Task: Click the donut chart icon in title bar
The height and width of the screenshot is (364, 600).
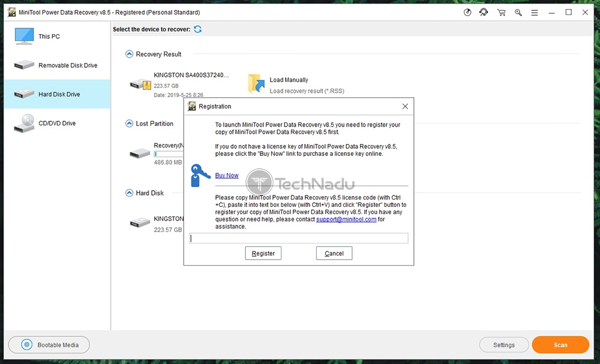Action: pyautogui.click(x=467, y=12)
